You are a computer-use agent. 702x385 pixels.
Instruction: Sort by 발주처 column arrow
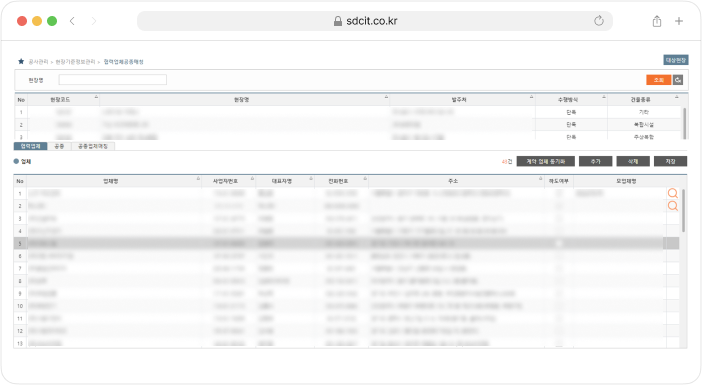pyautogui.click(x=531, y=97)
